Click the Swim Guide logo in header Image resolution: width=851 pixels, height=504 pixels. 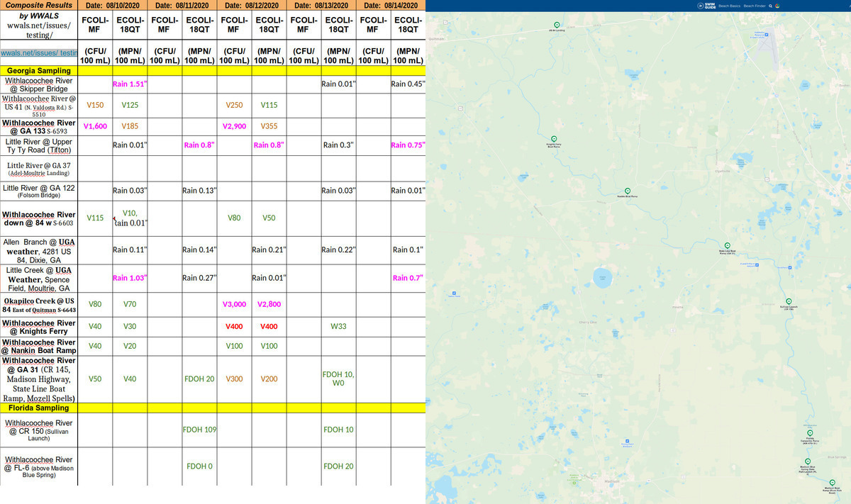[706, 6]
